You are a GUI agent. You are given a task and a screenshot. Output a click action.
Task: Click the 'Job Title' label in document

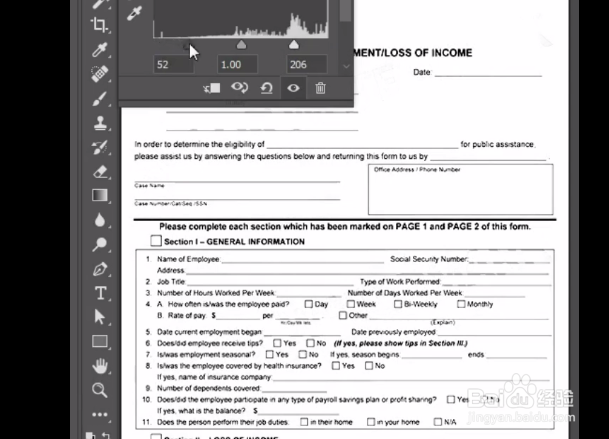click(171, 282)
